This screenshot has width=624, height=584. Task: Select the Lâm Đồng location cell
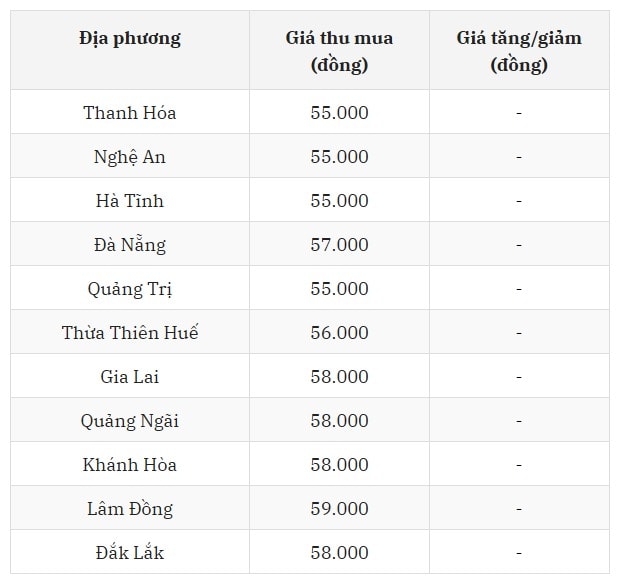(130, 509)
